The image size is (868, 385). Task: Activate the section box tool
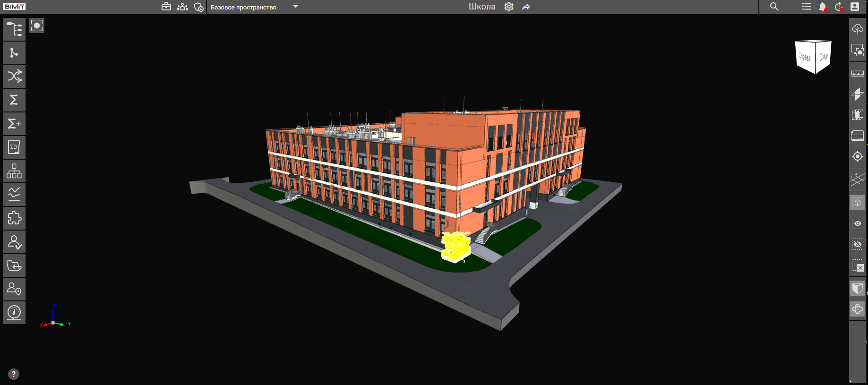(x=857, y=115)
